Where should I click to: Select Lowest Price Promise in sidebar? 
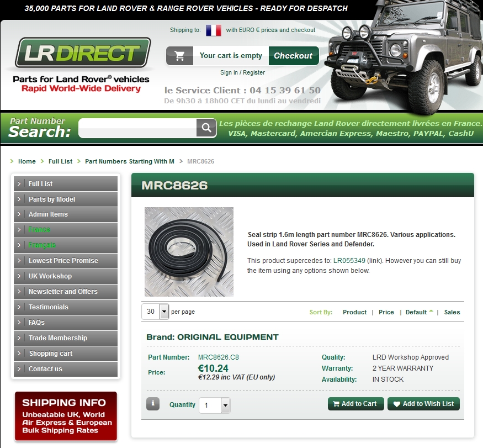click(63, 261)
